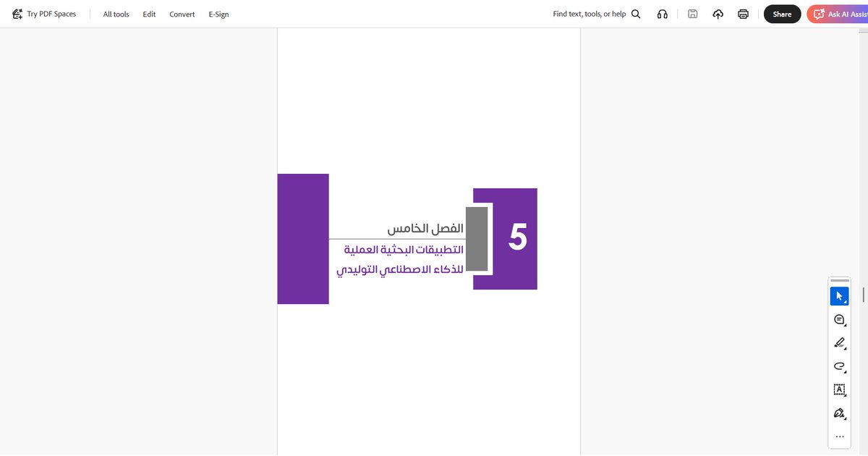
Task: Select the fill and sign pen tool
Action: [839, 413]
